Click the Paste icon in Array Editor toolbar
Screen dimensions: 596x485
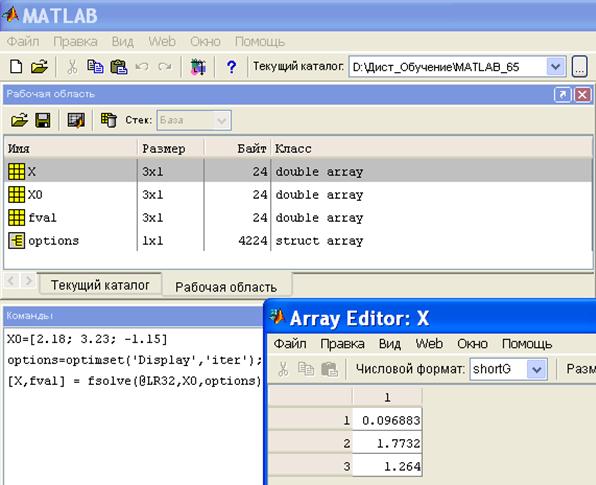click(329, 369)
